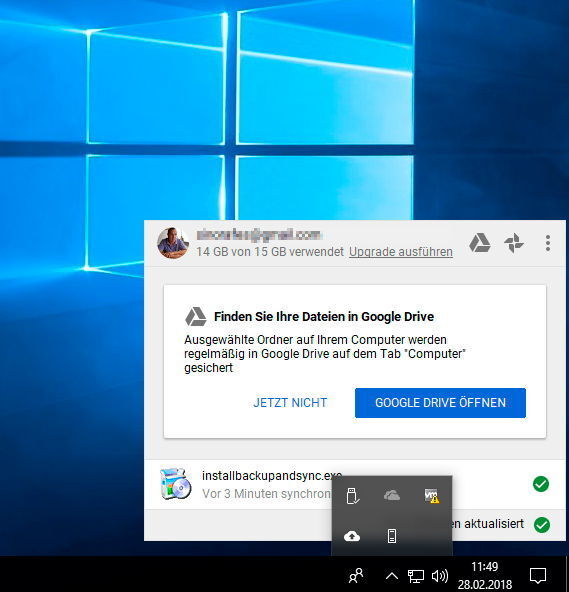Open Google Drive icon in popup header

point(480,243)
